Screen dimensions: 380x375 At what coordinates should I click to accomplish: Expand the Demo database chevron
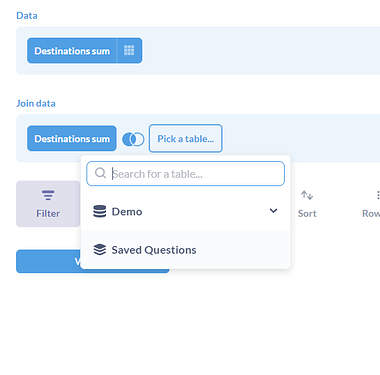[273, 211]
